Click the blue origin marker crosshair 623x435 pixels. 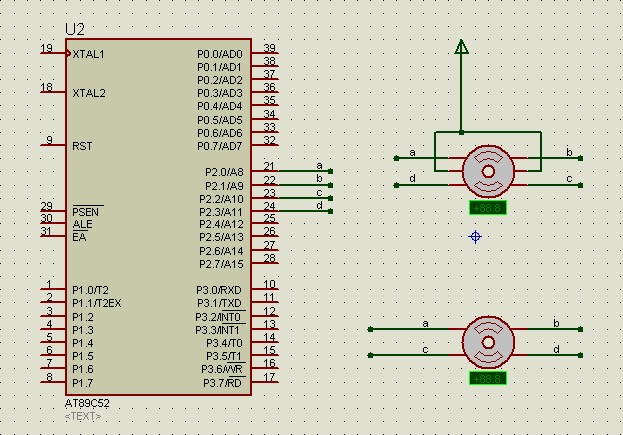point(475,237)
